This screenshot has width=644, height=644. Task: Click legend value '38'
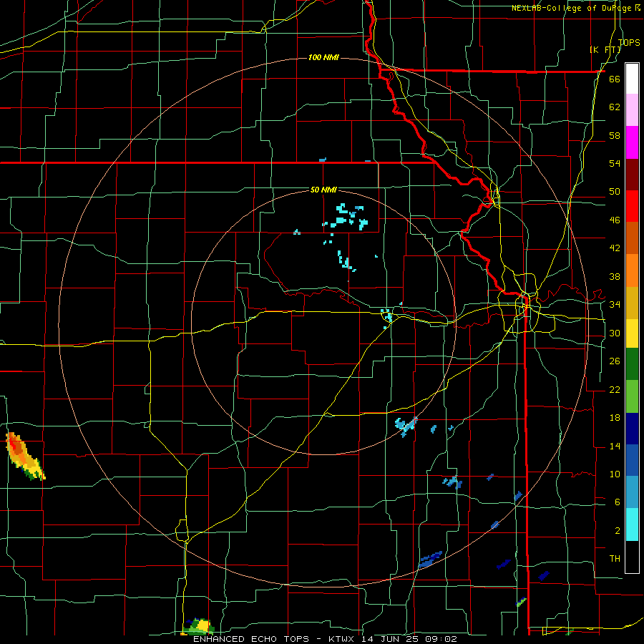point(615,276)
